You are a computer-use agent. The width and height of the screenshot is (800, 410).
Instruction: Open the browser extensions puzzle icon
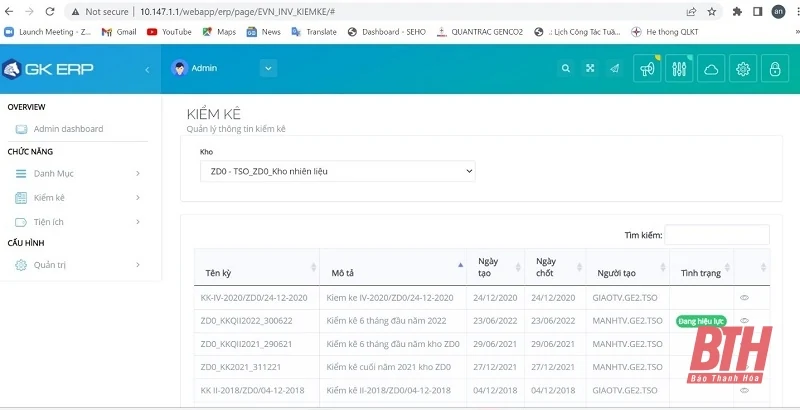click(x=737, y=12)
